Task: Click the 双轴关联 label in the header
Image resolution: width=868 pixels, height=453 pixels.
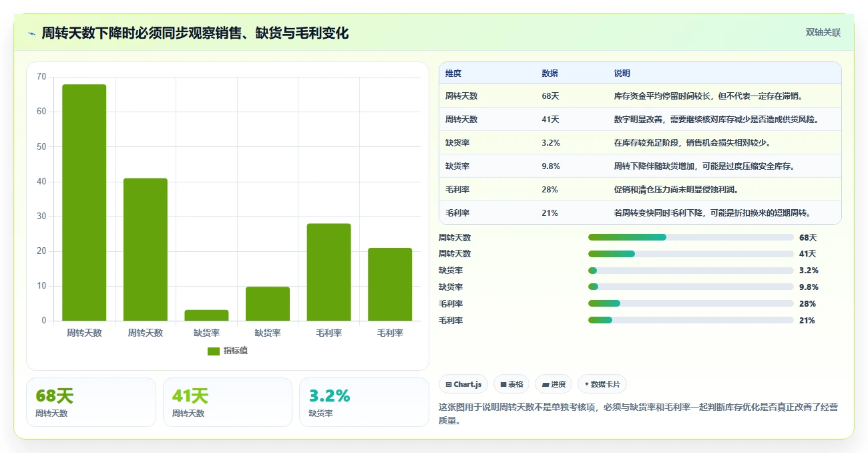Action: pyautogui.click(x=823, y=32)
